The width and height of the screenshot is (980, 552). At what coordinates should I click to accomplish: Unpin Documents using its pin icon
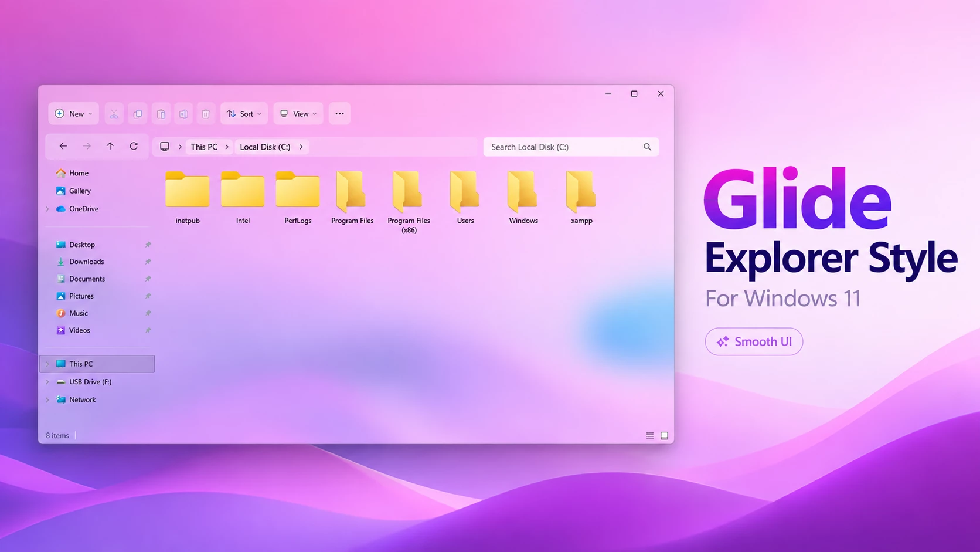tap(148, 279)
